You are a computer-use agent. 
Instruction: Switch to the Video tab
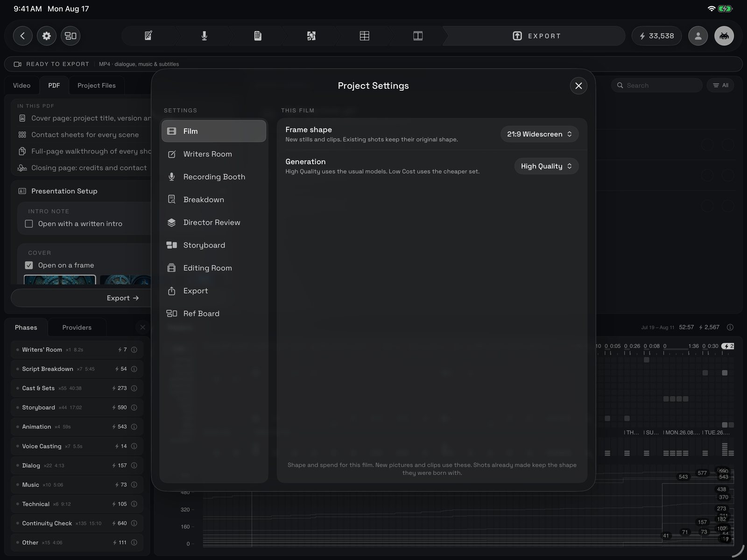[22, 85]
